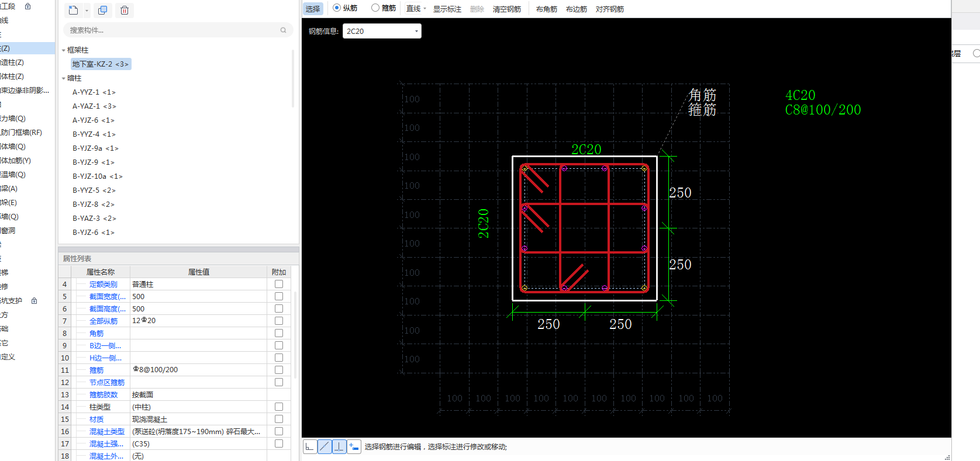The image size is (980, 461).
Task: Select A-YJZ-6 <1> in the list
Action: (94, 120)
